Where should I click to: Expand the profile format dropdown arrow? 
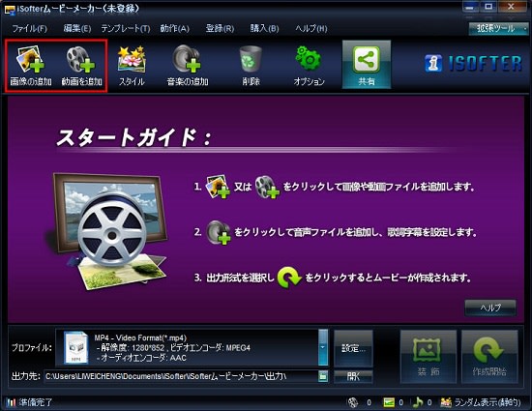point(323,347)
